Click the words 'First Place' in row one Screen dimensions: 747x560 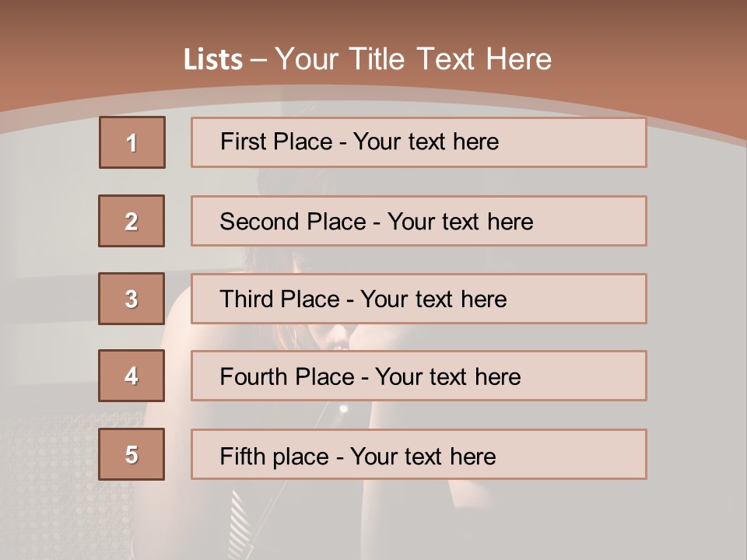276,142
